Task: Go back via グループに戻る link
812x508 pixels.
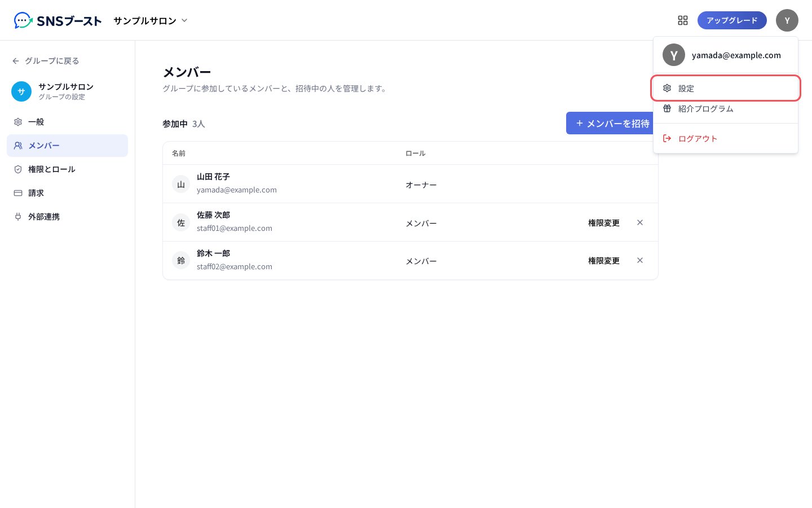Action: coord(46,61)
